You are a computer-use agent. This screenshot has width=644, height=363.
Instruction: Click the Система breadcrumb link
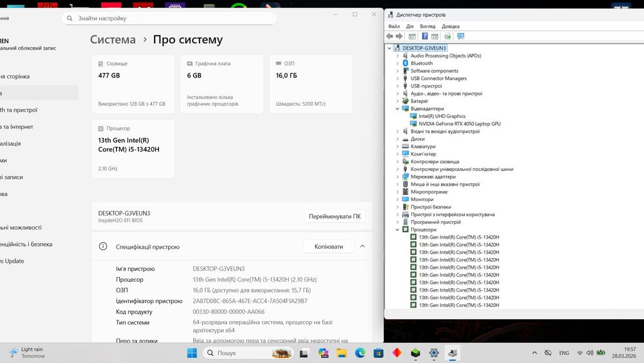pyautogui.click(x=113, y=39)
